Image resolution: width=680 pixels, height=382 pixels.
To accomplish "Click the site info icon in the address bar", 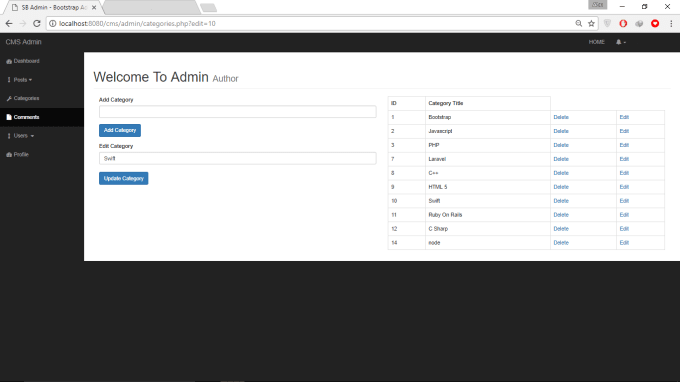I will click(52, 23).
